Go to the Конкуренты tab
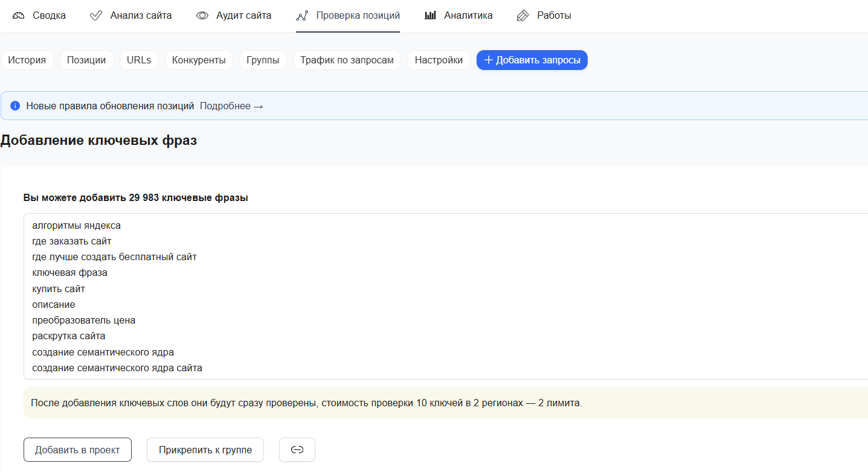The image size is (868, 472). tap(199, 60)
